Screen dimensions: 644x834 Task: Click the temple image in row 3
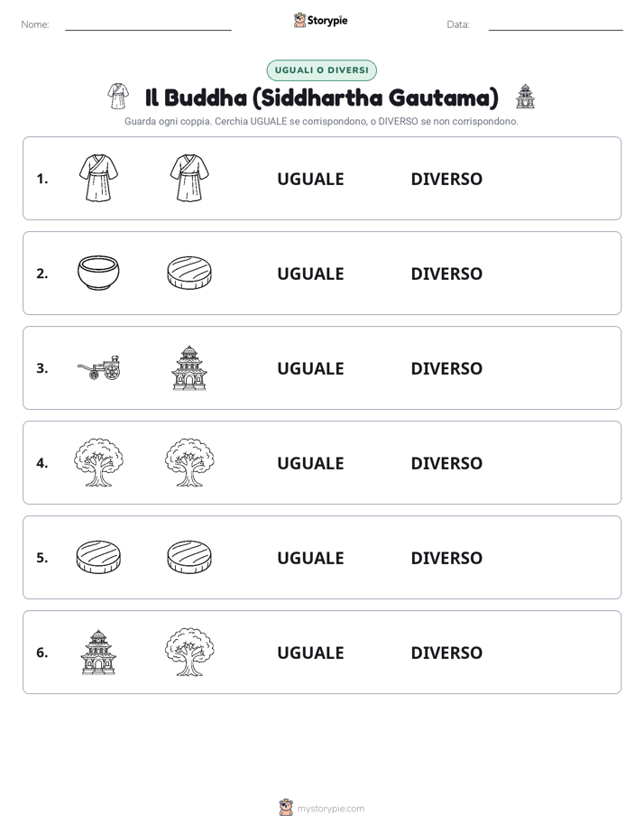coord(189,367)
